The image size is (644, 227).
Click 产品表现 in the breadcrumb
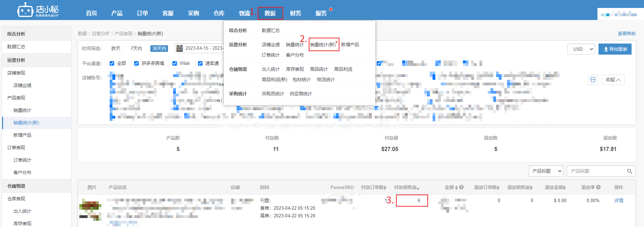point(123,34)
